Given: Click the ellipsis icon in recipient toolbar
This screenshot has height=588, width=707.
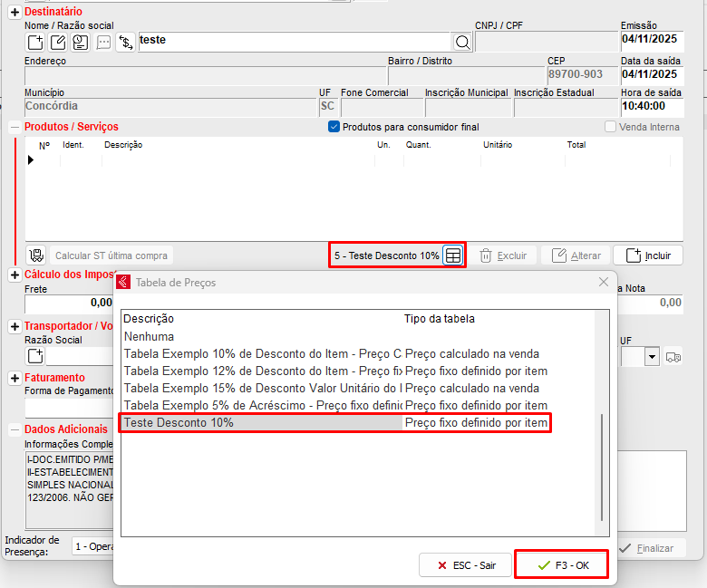Looking at the screenshot, I should 103,42.
